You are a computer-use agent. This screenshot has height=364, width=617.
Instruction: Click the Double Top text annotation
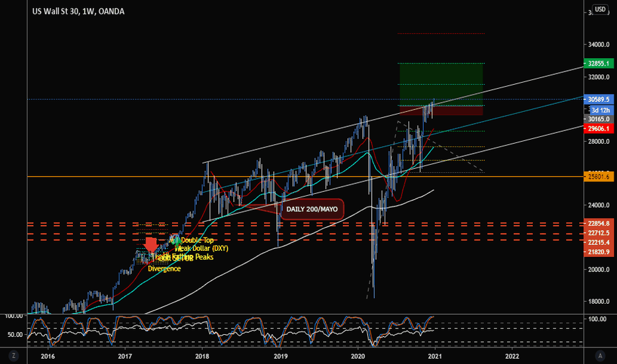tap(197, 240)
